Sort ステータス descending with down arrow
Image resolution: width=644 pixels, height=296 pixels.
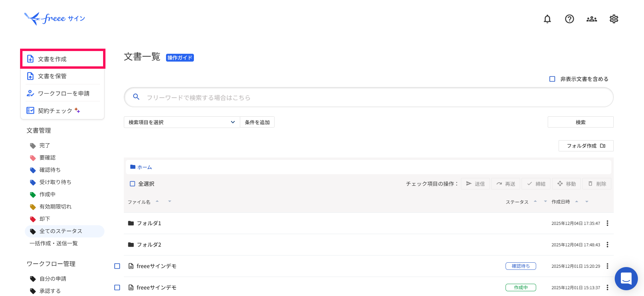(x=545, y=201)
